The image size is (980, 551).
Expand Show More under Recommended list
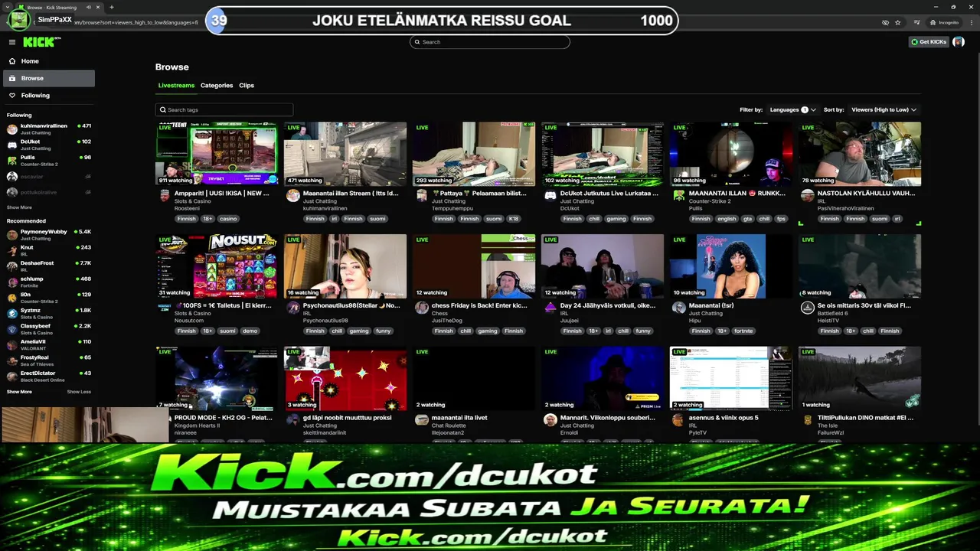pyautogui.click(x=19, y=392)
